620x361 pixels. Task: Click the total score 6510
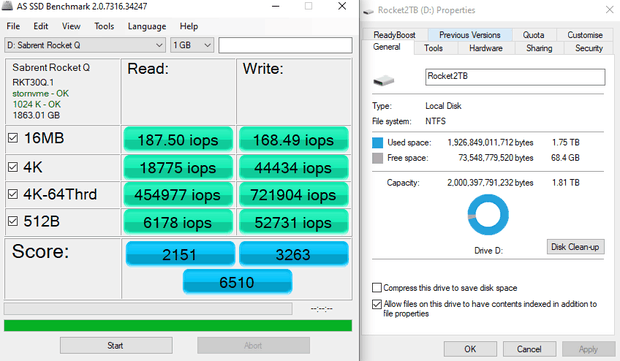click(237, 282)
